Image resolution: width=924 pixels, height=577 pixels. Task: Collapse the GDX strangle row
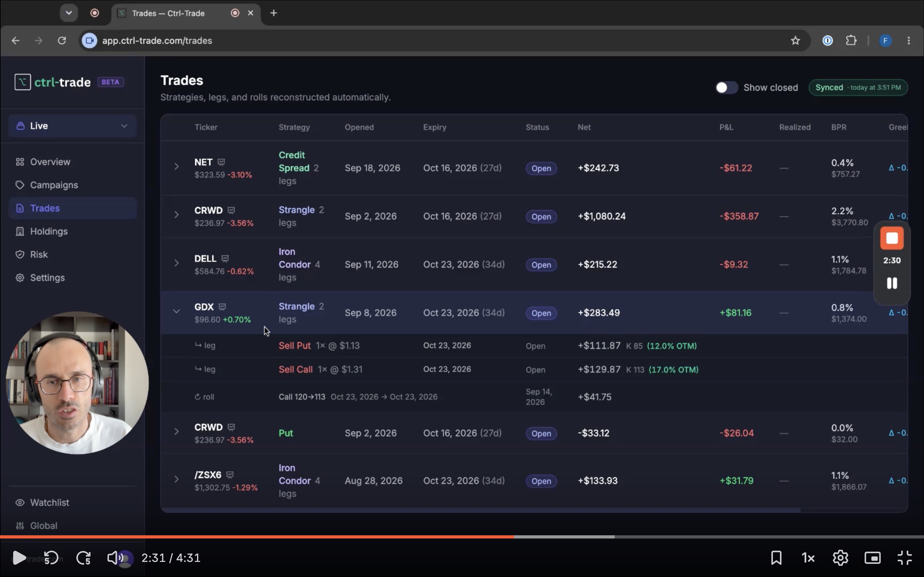click(176, 311)
